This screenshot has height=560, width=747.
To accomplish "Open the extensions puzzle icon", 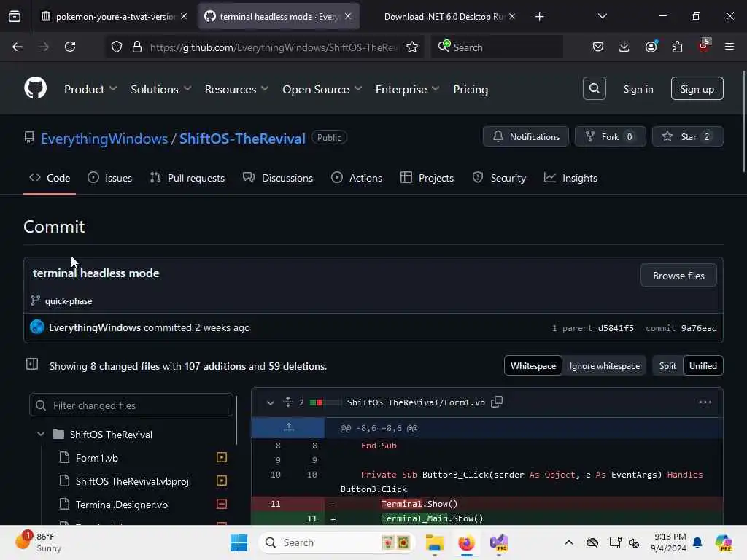I will click(677, 47).
